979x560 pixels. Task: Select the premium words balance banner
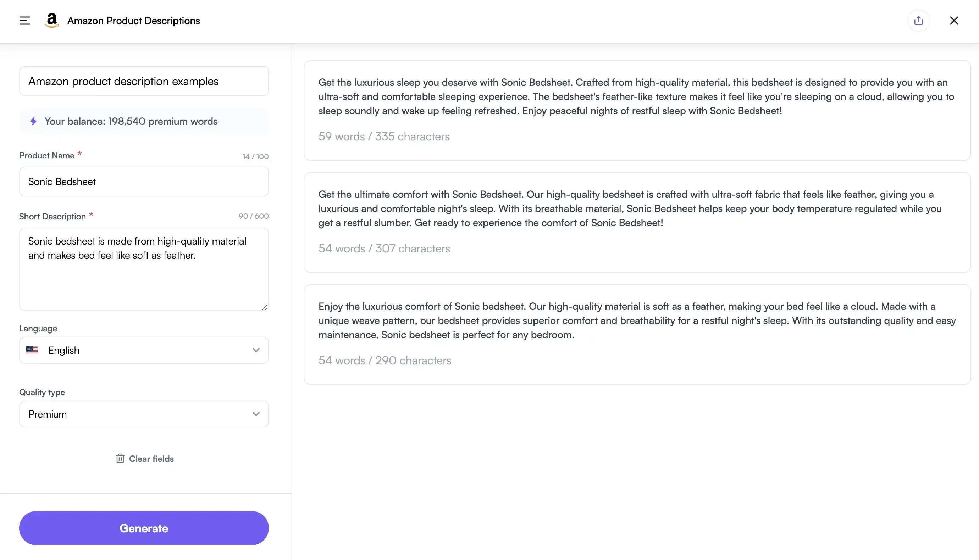tap(144, 121)
